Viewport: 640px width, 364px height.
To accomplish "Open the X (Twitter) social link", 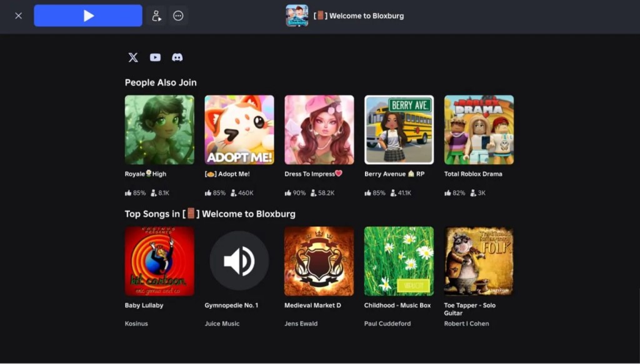I will click(x=133, y=57).
